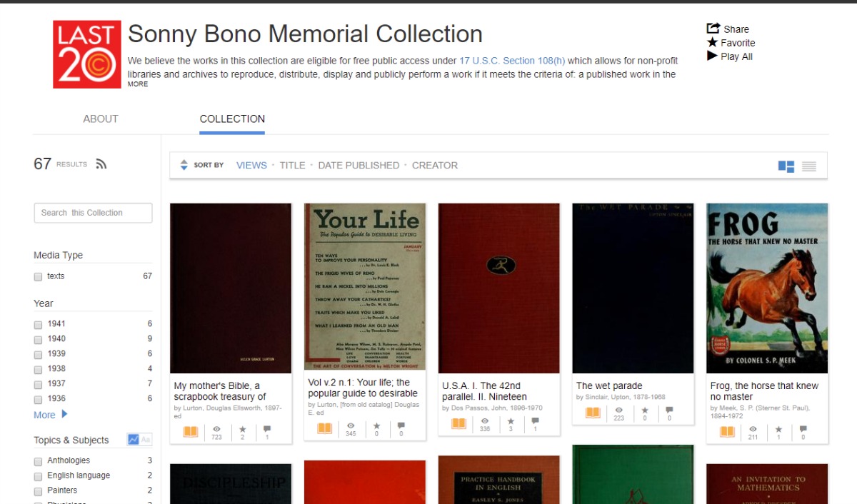Favorite this collection with the star
The width and height of the screenshot is (857, 504).
[712, 43]
